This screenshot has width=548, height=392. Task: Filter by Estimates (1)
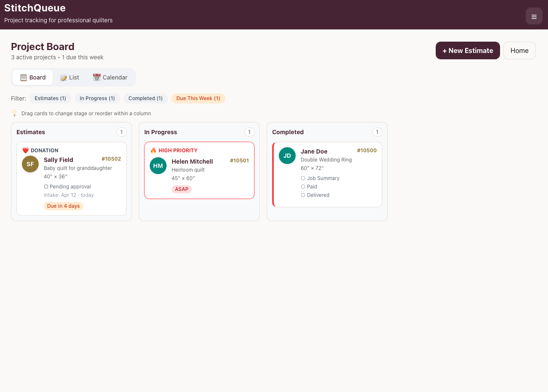tap(50, 98)
